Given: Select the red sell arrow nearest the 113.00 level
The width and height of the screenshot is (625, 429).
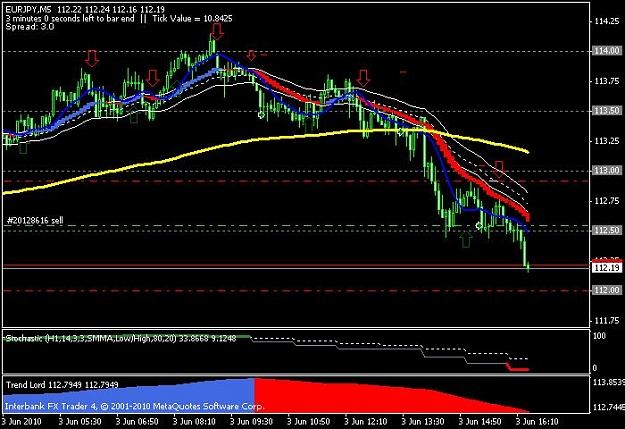Looking at the screenshot, I should [x=499, y=169].
